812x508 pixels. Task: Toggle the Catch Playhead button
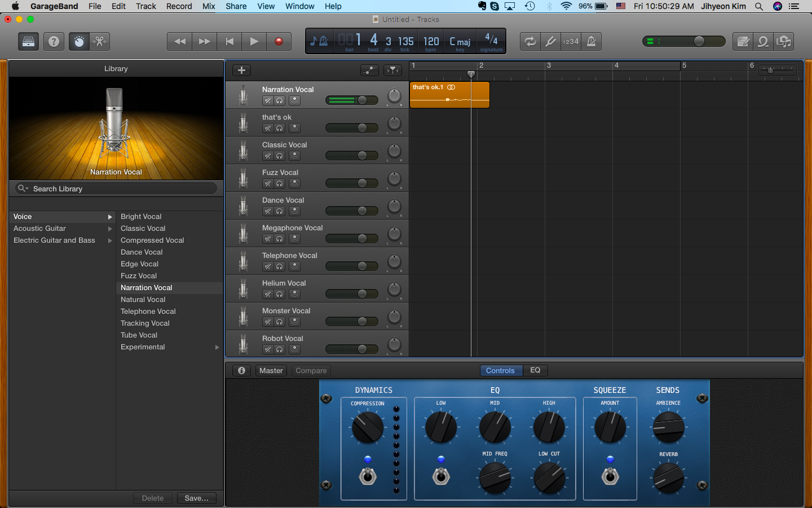pos(392,71)
